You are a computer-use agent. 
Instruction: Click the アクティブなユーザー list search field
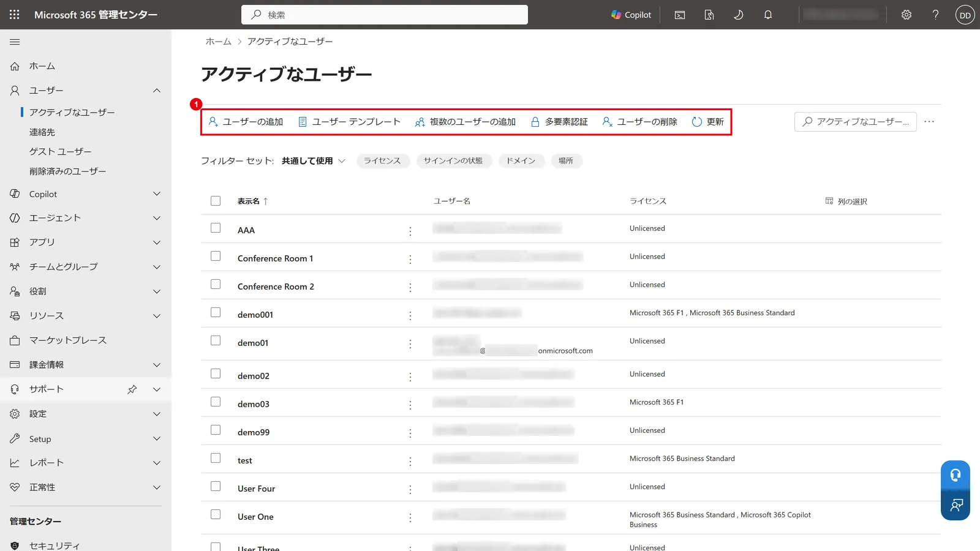click(856, 122)
